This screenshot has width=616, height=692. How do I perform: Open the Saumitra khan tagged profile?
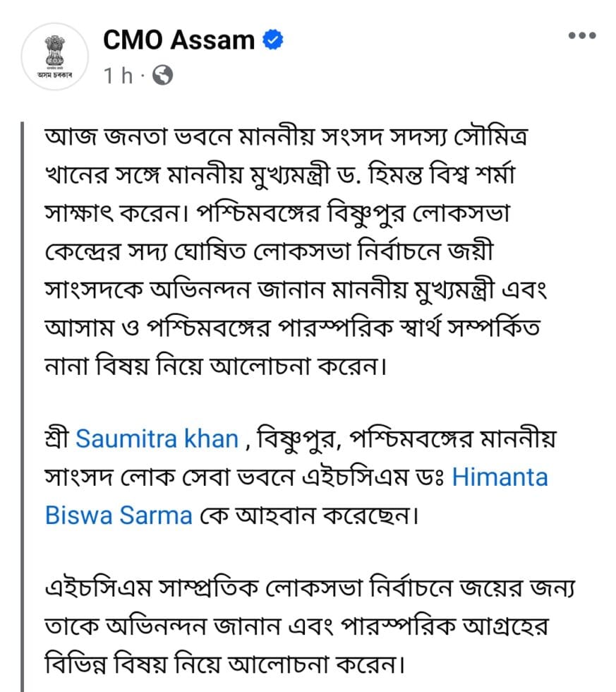(157, 439)
